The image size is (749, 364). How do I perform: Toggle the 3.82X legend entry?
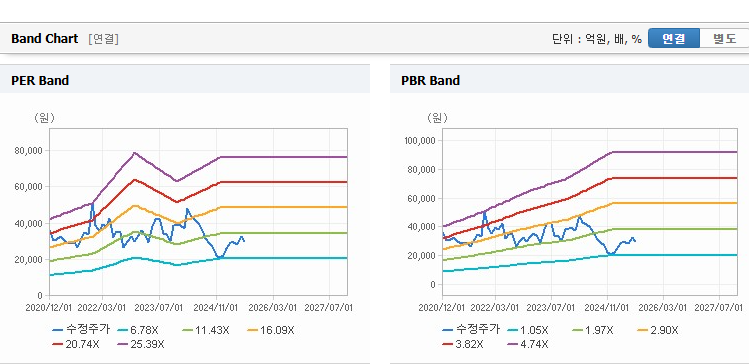click(x=463, y=344)
